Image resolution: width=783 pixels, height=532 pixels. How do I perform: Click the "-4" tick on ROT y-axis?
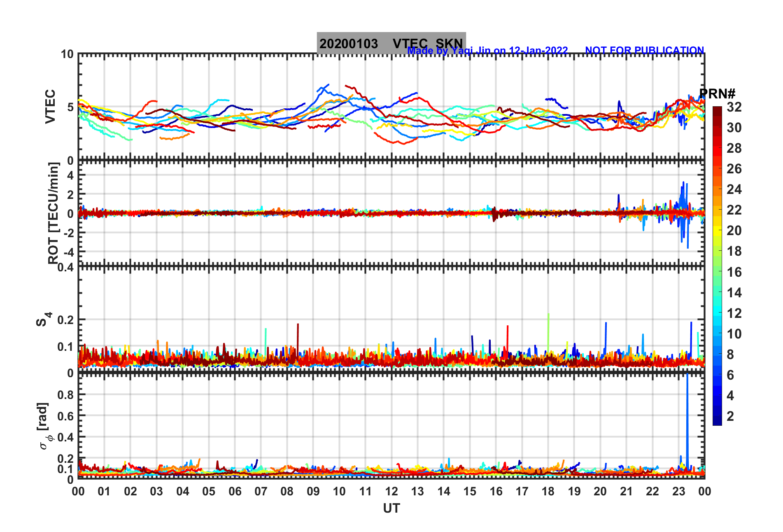pos(69,252)
